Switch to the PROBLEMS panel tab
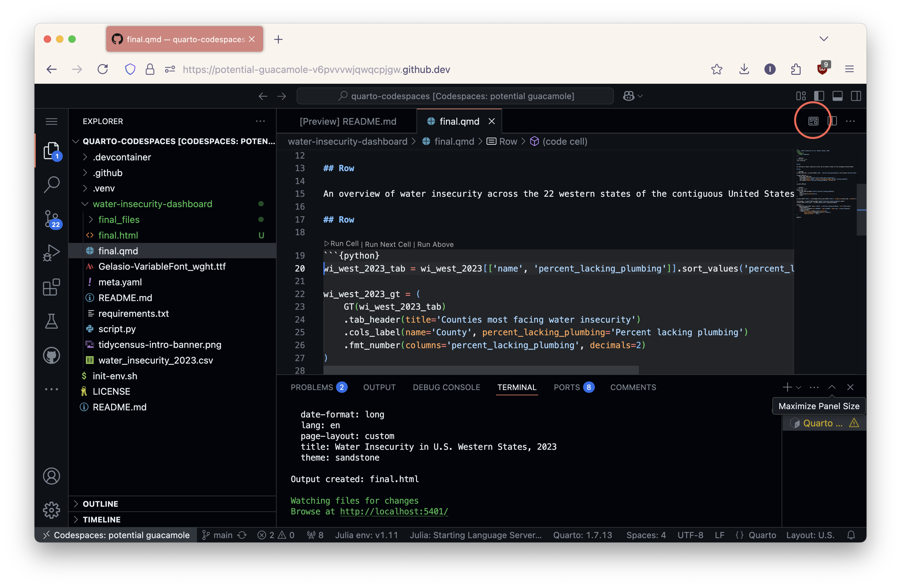Viewport: 901px width, 588px height. tap(311, 387)
